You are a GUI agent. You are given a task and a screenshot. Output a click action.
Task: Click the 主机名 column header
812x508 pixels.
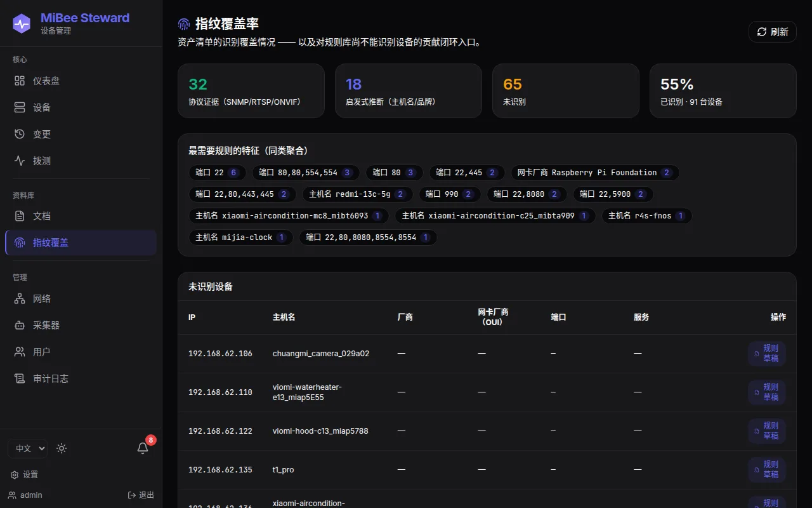click(284, 317)
